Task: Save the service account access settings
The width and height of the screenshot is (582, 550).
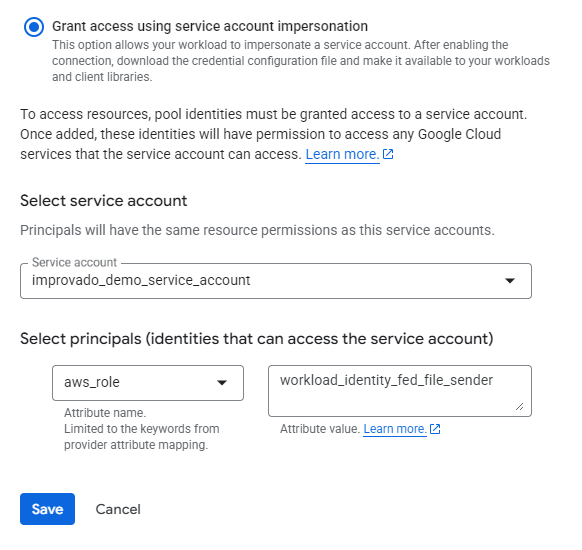Action: point(48,509)
